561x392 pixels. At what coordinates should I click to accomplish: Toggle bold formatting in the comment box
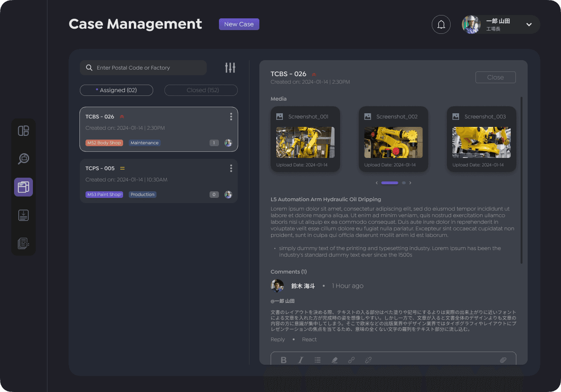click(284, 360)
